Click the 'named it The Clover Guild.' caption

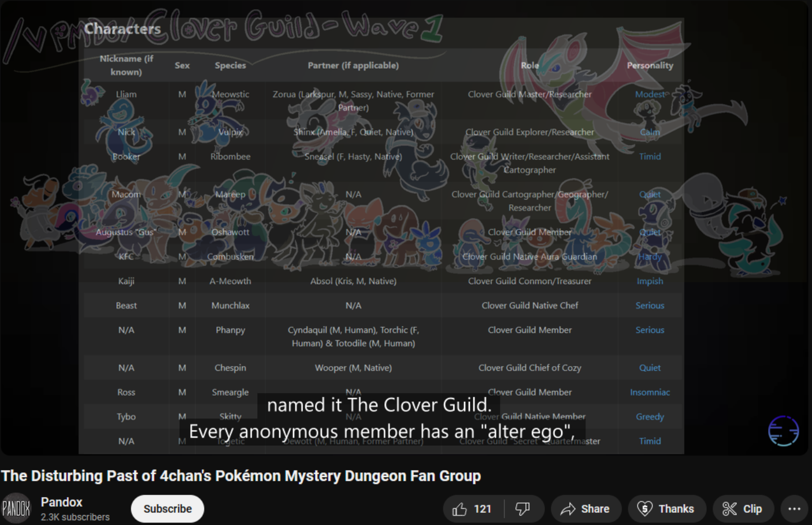pyautogui.click(x=379, y=405)
